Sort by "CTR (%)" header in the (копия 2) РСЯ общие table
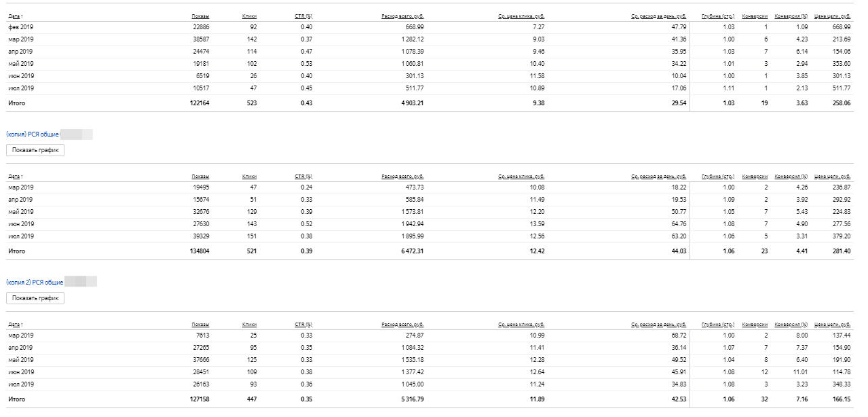Viewport: 868px width, 417px height. coord(303,325)
